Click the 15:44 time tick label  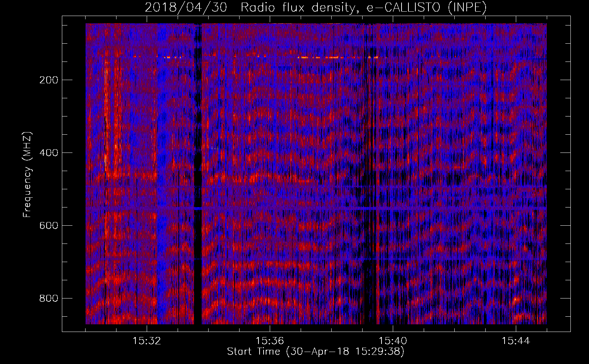click(x=516, y=341)
